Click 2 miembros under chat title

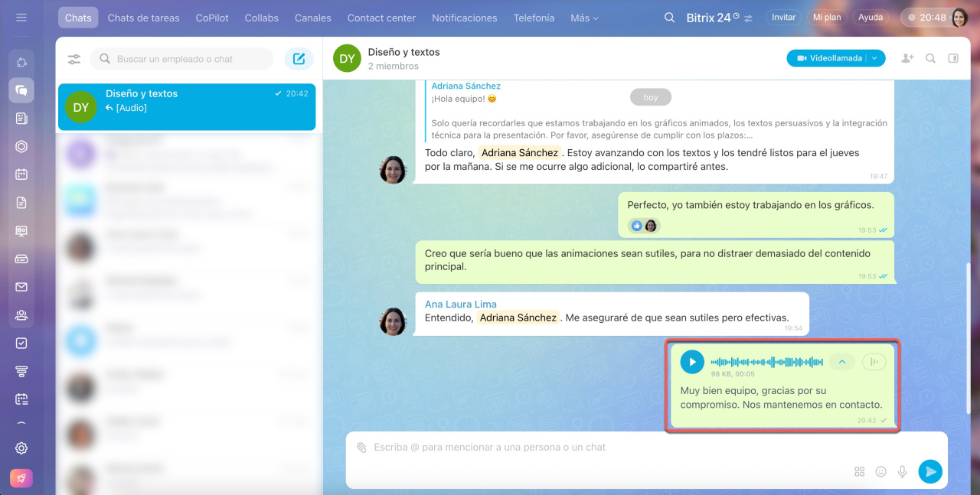[x=393, y=67]
